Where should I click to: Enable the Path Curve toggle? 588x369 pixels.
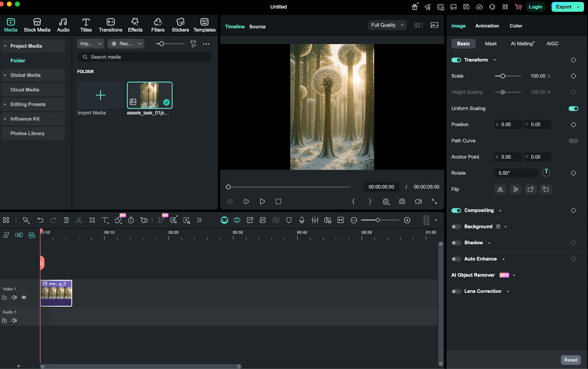(x=573, y=141)
